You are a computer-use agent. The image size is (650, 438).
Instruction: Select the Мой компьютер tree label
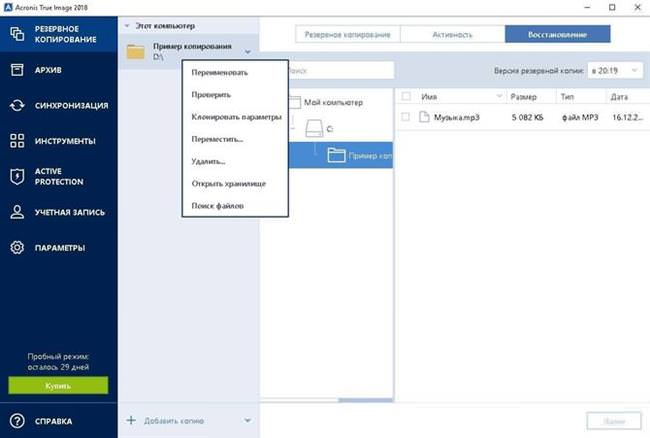(333, 102)
